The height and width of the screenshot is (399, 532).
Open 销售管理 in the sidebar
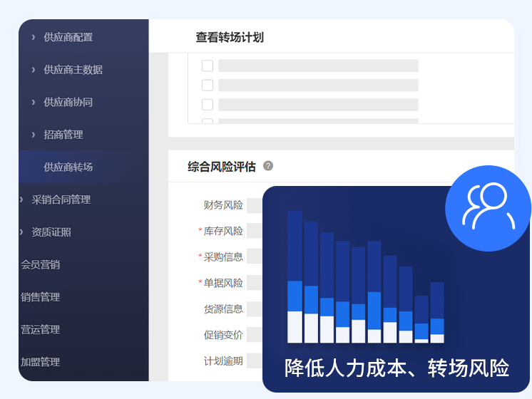[x=40, y=297]
